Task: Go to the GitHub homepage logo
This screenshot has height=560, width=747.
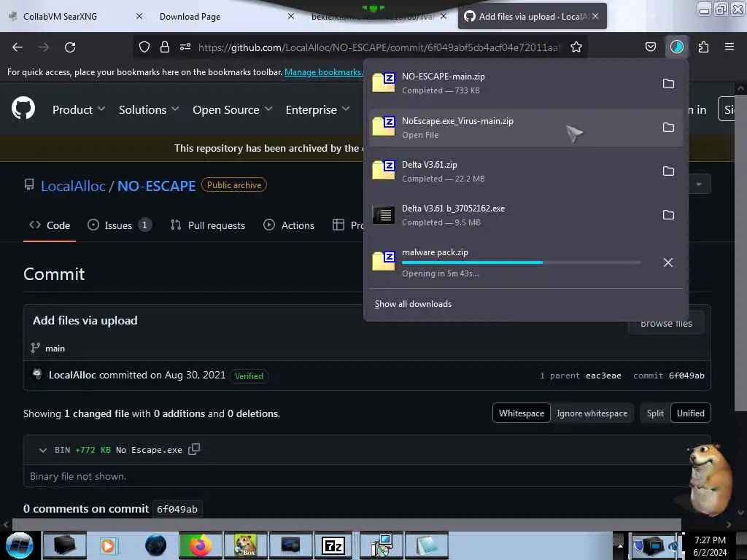Action: click(23, 108)
